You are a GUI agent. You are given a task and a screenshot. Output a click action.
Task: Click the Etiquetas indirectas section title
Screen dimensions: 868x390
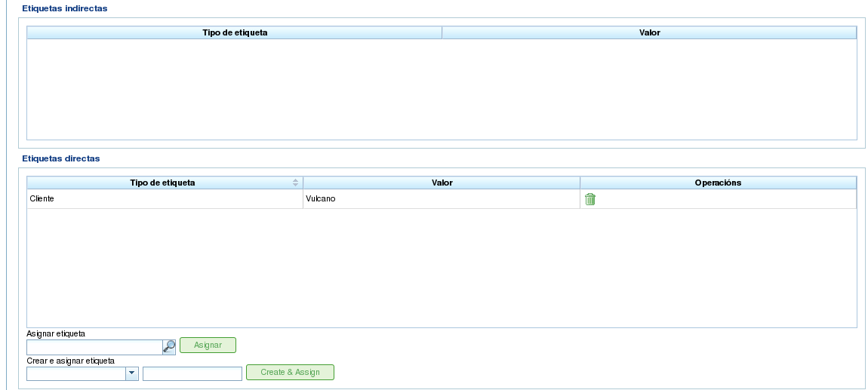65,8
